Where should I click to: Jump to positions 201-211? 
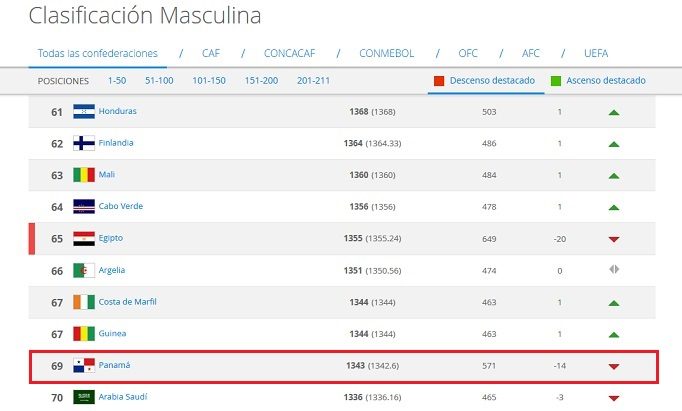pos(313,81)
